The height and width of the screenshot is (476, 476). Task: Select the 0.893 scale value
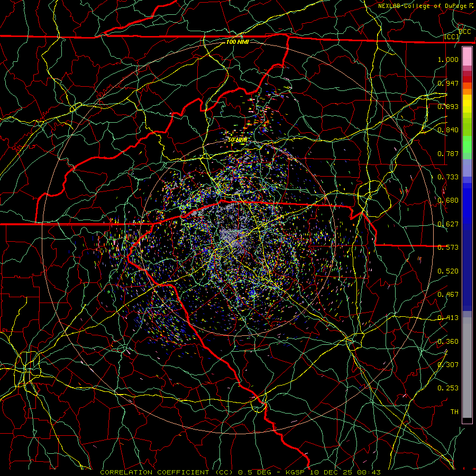click(x=448, y=106)
